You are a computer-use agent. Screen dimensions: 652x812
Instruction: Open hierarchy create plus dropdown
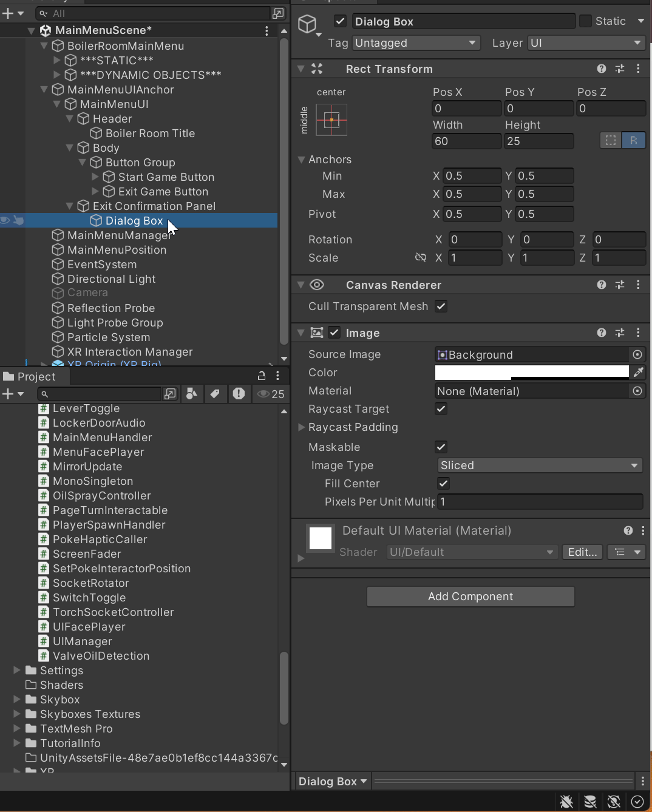click(13, 13)
